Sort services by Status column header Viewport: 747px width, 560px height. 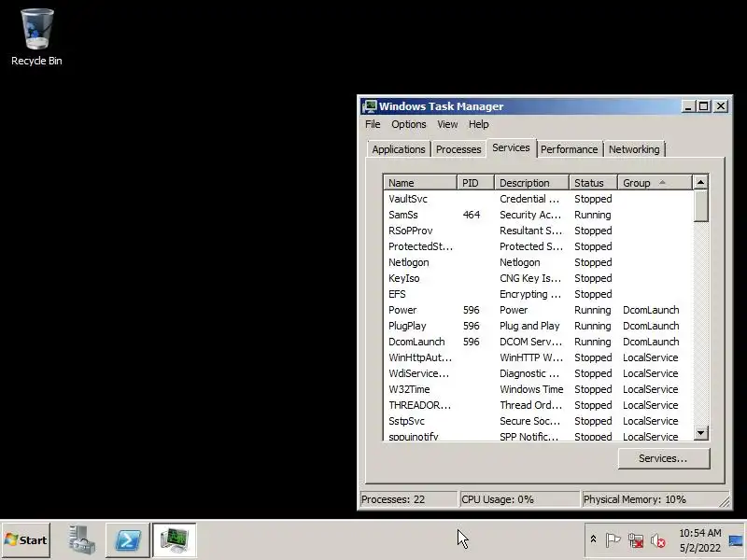point(593,183)
